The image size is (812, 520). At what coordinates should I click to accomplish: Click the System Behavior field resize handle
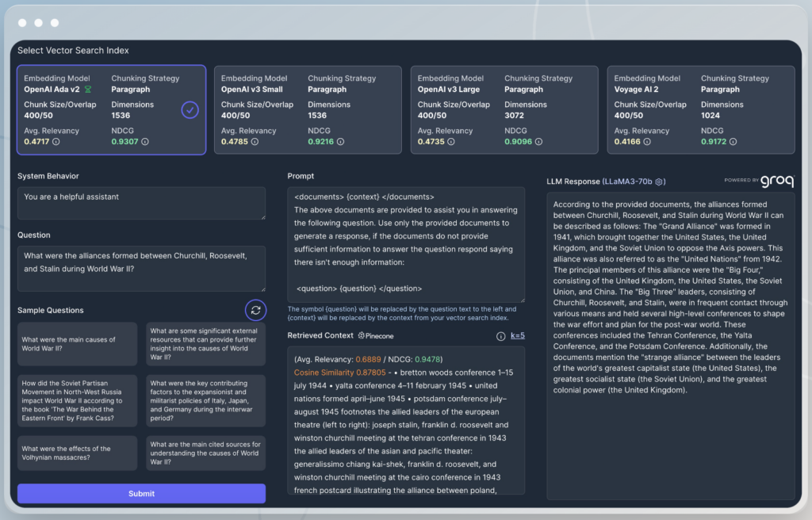tap(263, 217)
